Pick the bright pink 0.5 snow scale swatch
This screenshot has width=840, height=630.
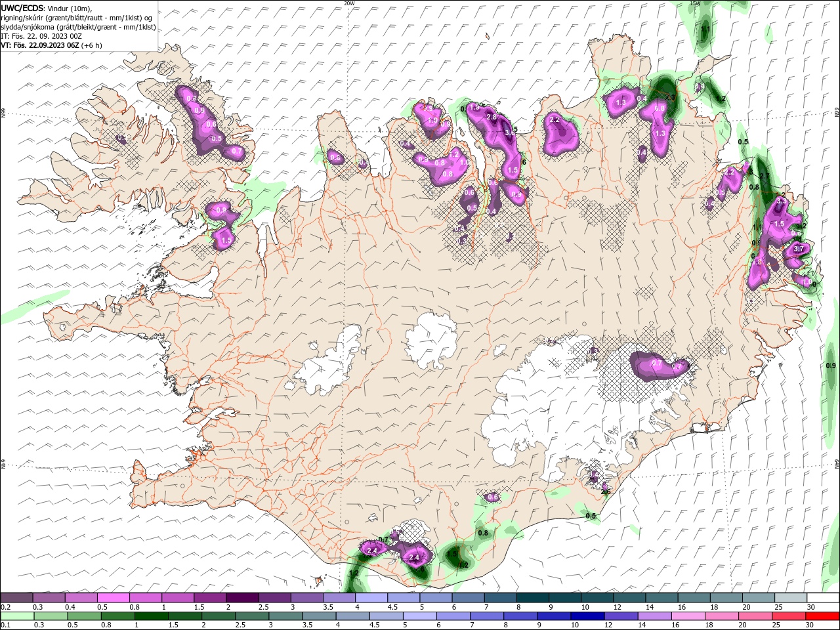113,598
